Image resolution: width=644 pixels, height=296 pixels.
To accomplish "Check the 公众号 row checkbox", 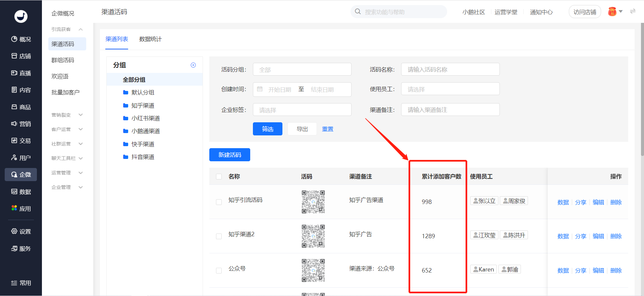I will click(x=219, y=271).
